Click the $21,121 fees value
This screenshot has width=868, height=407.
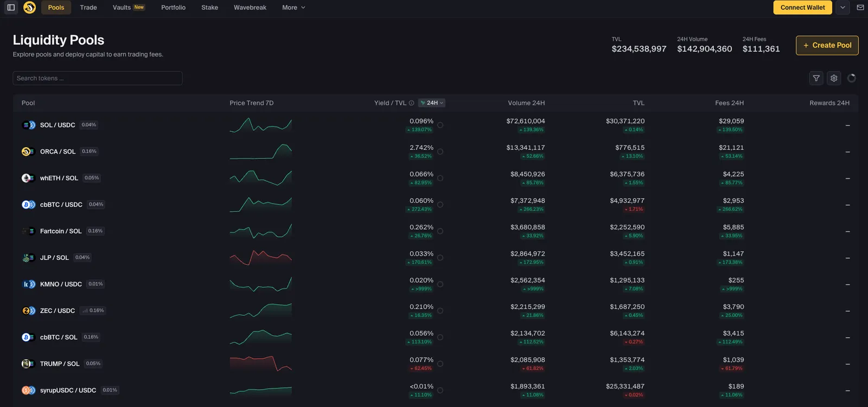[731, 148]
